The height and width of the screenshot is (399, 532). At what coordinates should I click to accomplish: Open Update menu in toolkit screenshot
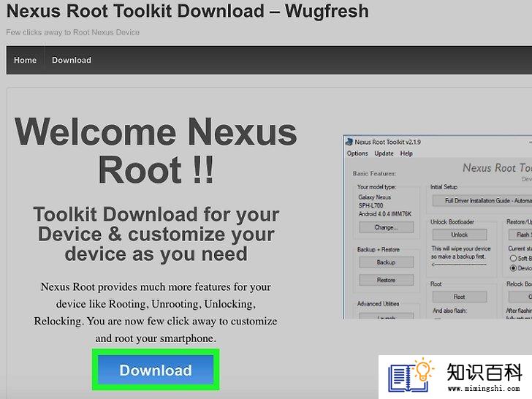click(384, 153)
